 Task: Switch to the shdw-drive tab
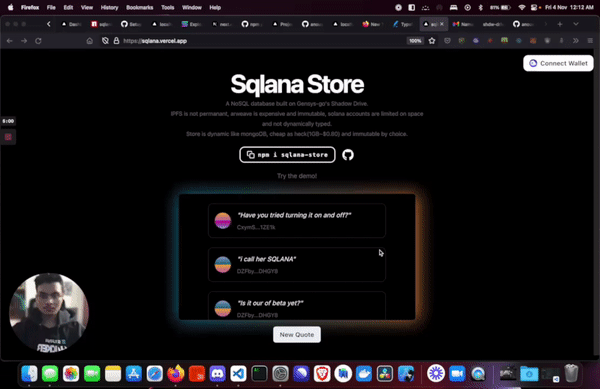click(493, 24)
